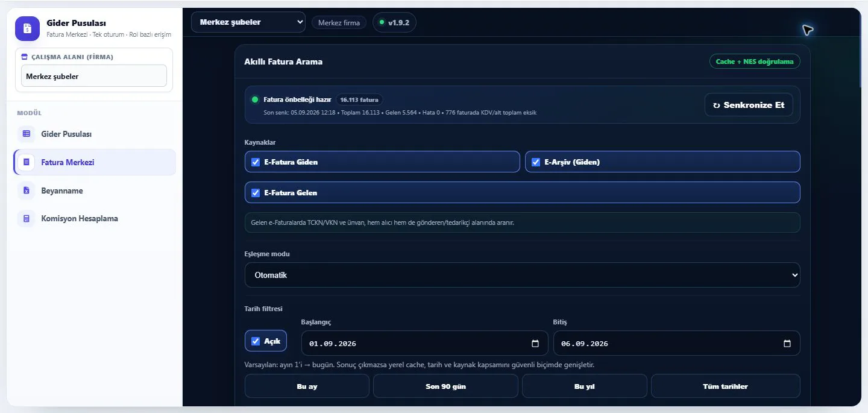This screenshot has width=868, height=413.
Task: Apply the Son 90 gün preset
Action: (x=445, y=386)
